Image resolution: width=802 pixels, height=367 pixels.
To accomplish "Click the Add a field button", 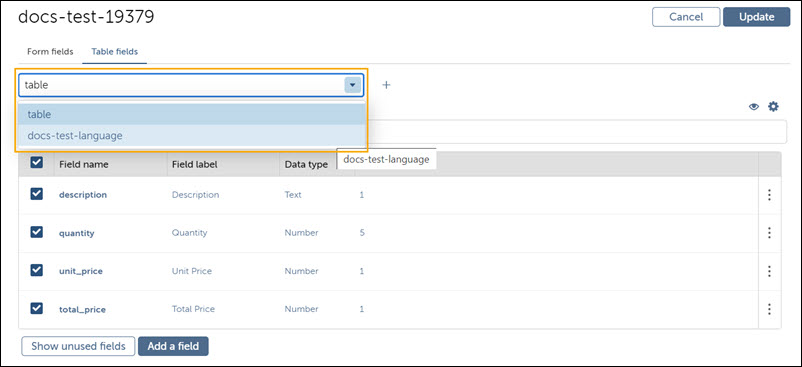I will [x=173, y=346].
